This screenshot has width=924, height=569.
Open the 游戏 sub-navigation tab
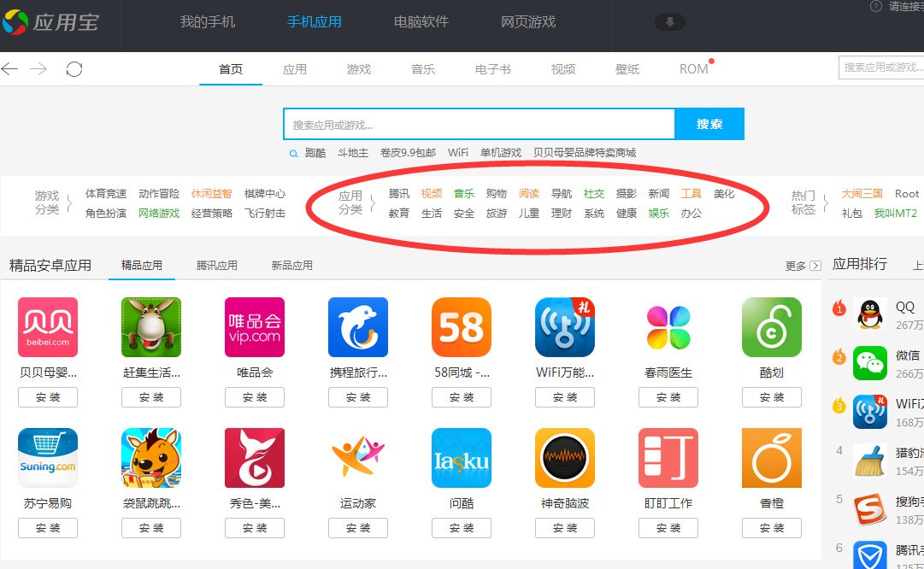(x=359, y=69)
